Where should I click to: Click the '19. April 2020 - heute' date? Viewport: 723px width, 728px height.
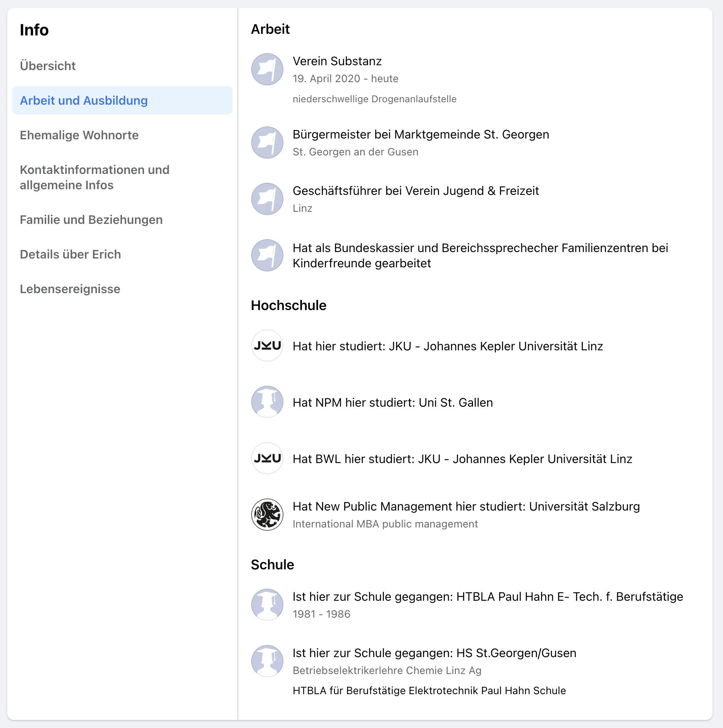tap(345, 79)
